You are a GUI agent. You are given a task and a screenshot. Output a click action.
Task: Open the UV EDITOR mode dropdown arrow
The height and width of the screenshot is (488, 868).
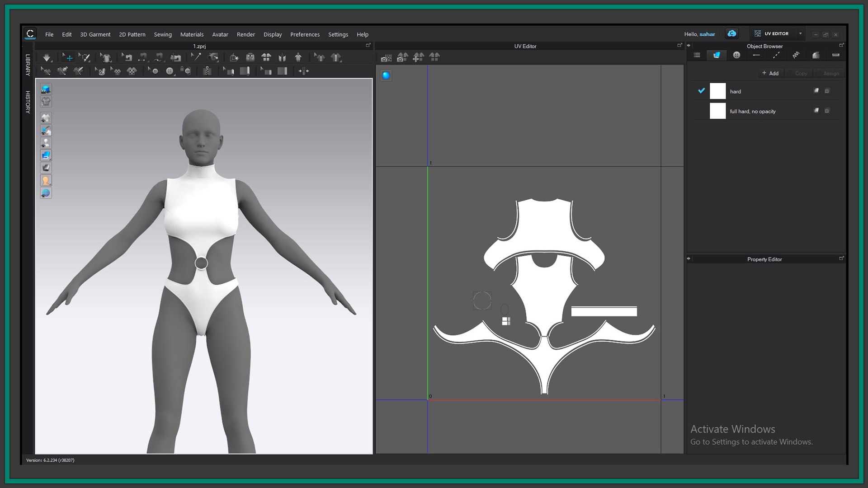coord(800,33)
